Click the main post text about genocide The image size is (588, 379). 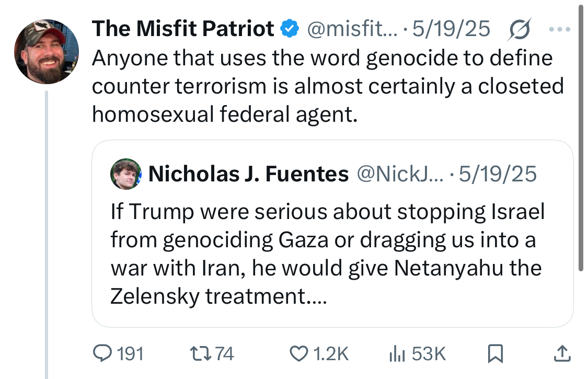coord(328,86)
